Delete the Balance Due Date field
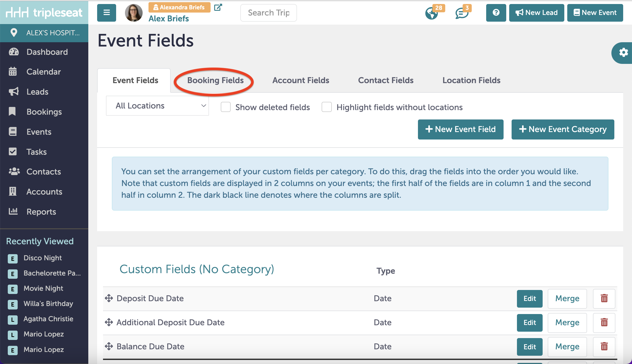 click(604, 347)
